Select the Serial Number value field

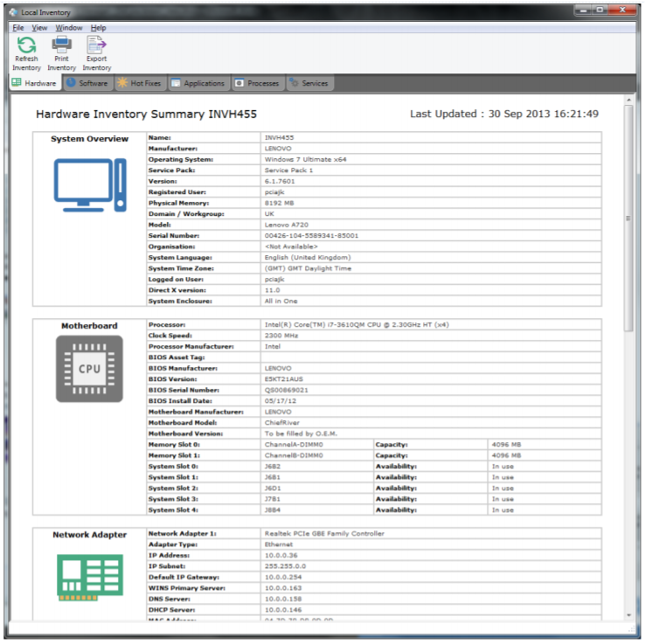pos(431,236)
